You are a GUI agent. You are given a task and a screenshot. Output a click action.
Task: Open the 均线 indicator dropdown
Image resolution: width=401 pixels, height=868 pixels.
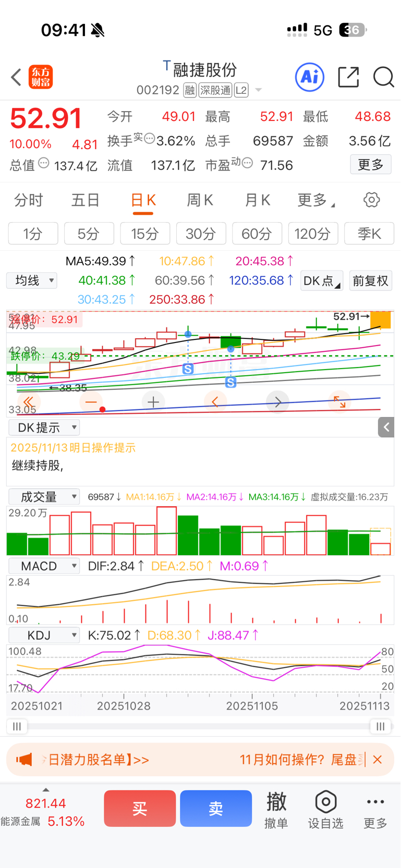tap(32, 280)
